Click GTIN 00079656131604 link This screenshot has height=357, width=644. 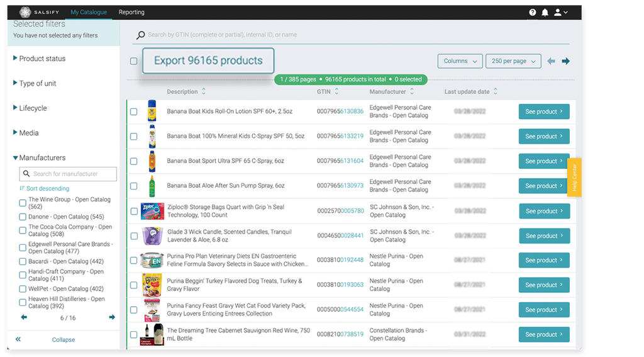click(x=340, y=161)
